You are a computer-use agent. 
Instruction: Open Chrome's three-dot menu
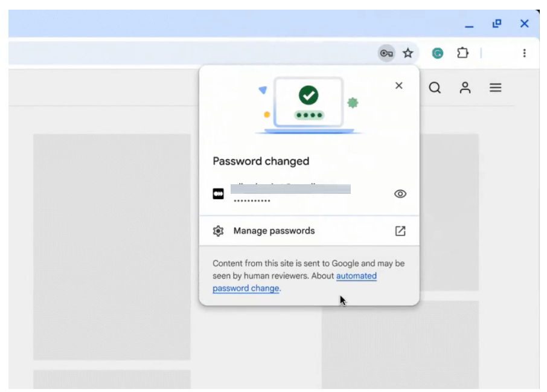[524, 53]
